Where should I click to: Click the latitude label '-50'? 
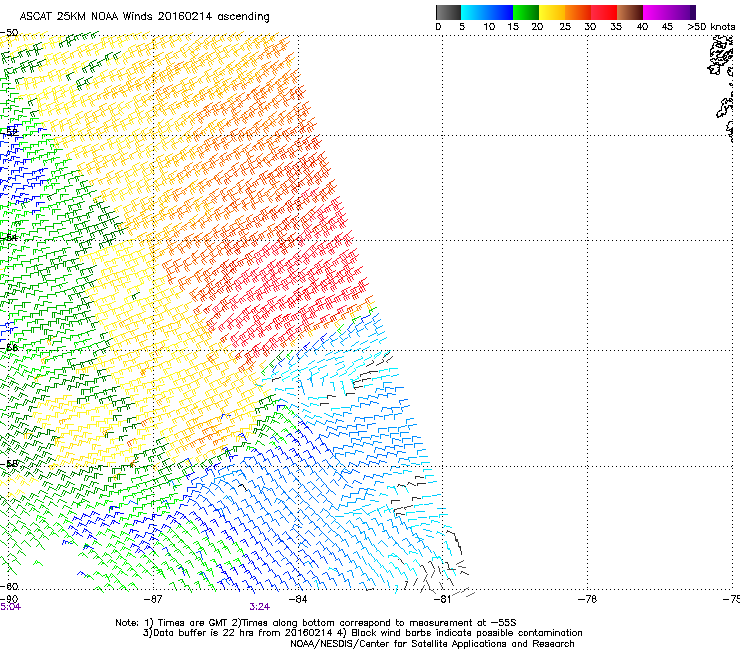9,33
